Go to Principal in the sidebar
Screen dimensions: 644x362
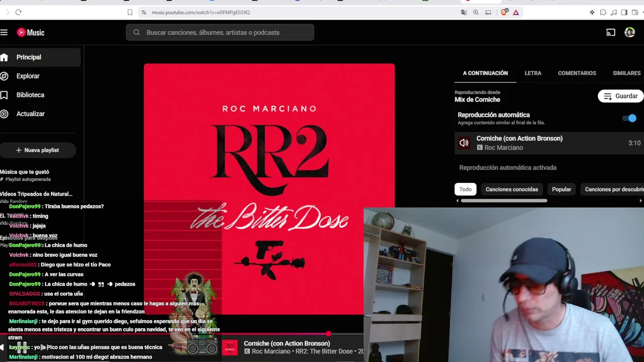click(x=40, y=57)
